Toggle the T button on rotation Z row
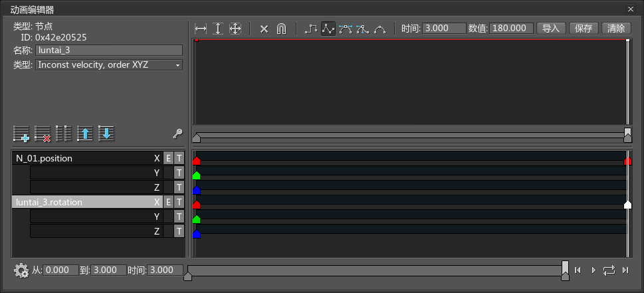Viewport: 644px width, 293px height. click(x=179, y=231)
